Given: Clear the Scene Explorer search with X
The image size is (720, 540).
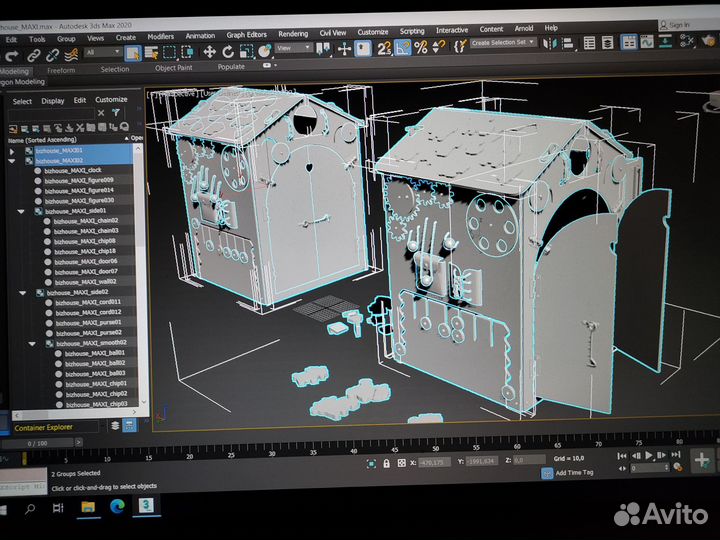Looking at the screenshot, I should [102, 114].
